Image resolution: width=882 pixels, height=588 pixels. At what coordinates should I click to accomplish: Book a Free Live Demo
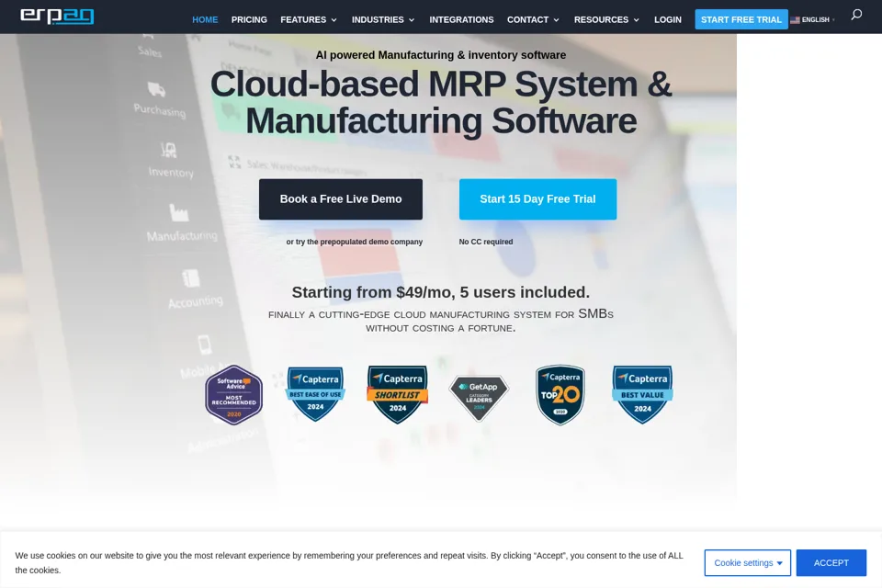[341, 199]
